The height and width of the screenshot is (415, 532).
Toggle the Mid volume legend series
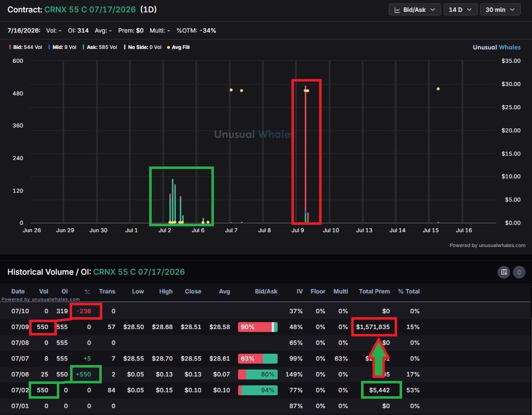[62, 47]
